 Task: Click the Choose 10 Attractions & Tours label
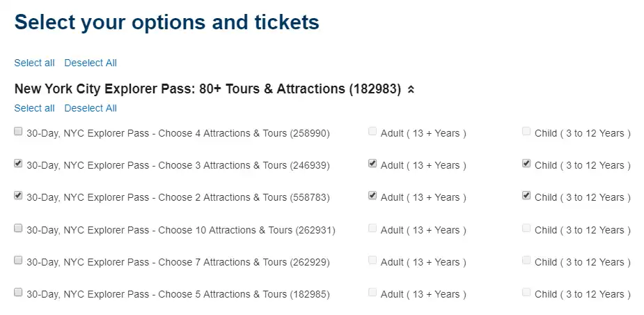[x=180, y=230]
